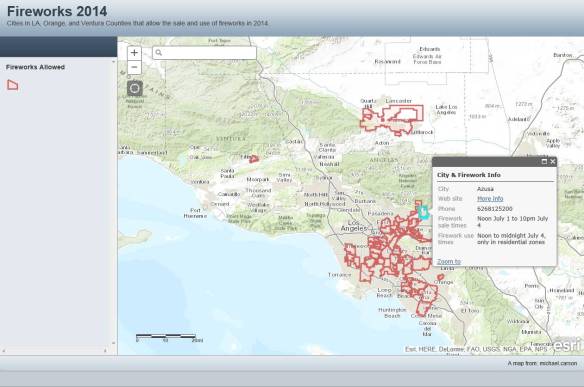Click the Fireworks Allowed legend heading
The width and height of the screenshot is (584, 387).
[x=35, y=67]
